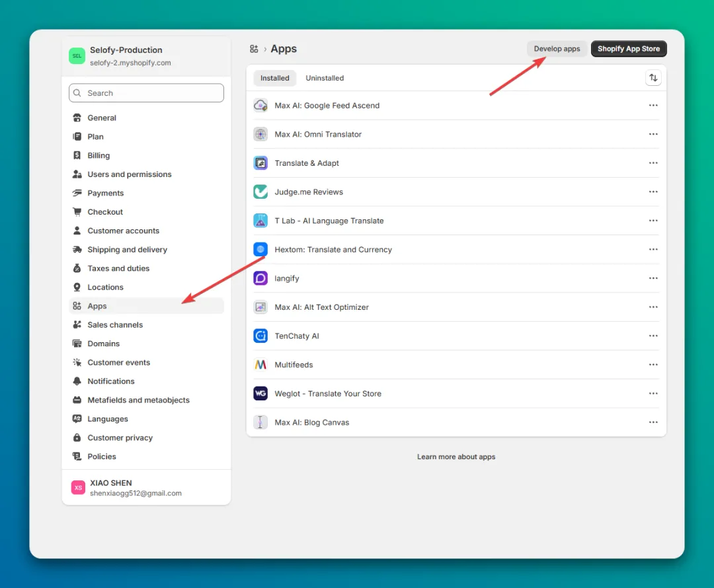The width and height of the screenshot is (714, 588).
Task: Click the T Lab flask app icon
Action: click(x=260, y=221)
